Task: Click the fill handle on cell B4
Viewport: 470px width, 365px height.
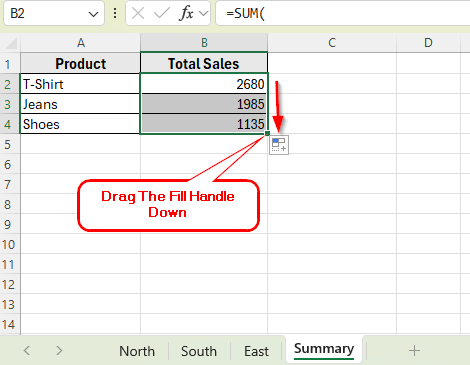Action: click(x=267, y=133)
